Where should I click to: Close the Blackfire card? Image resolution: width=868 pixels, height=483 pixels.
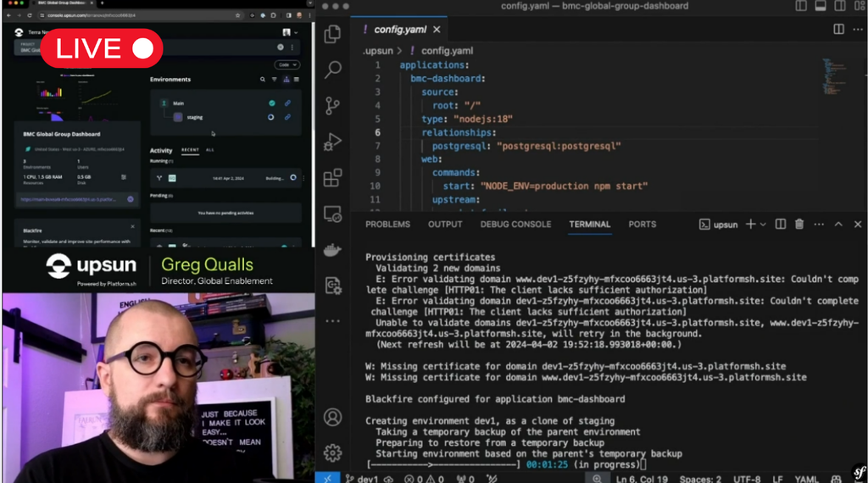(x=132, y=226)
